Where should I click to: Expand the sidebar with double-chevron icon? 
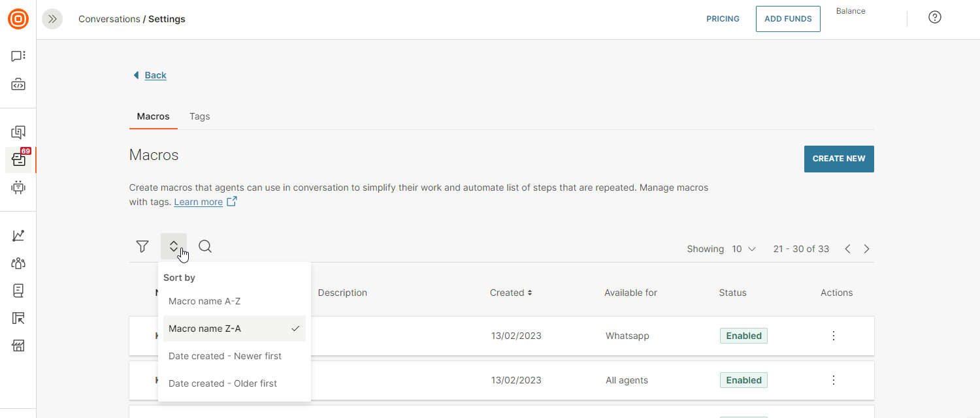pos(52,19)
